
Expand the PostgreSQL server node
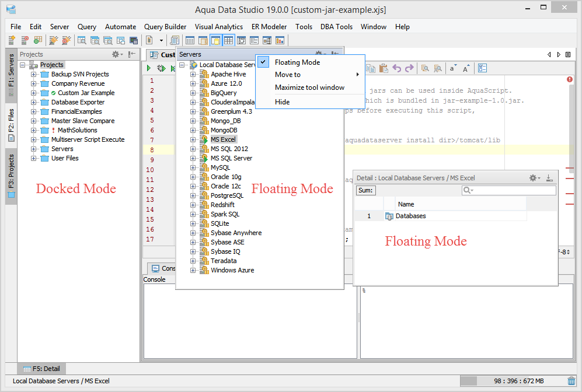(x=193, y=196)
